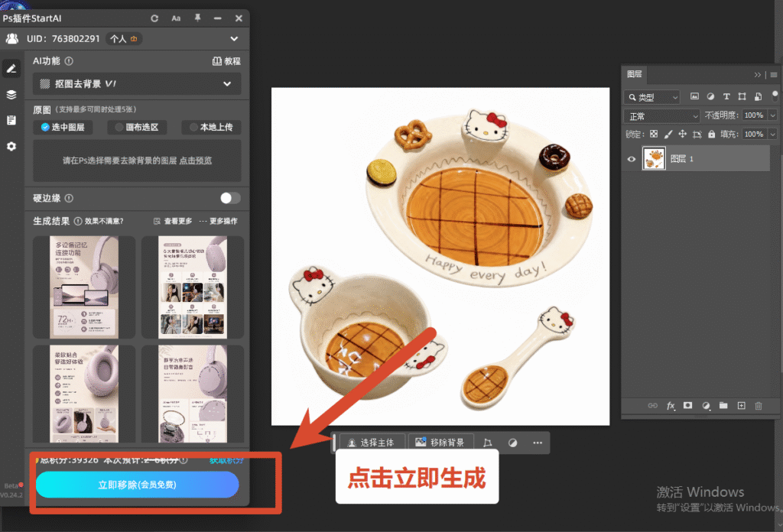This screenshot has width=783, height=532.
Task: Click 个人 membership badge
Action: 124,38
